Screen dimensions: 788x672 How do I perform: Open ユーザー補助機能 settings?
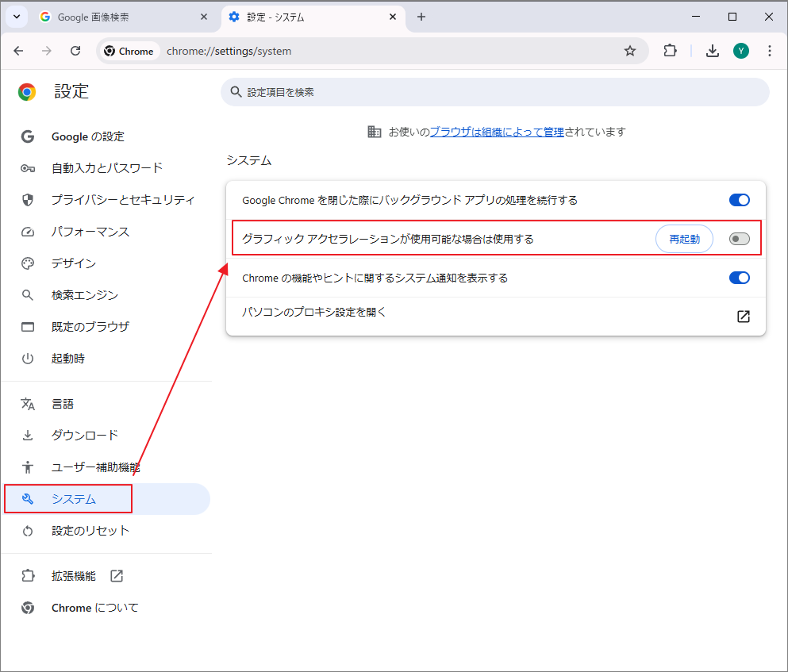pos(106,467)
